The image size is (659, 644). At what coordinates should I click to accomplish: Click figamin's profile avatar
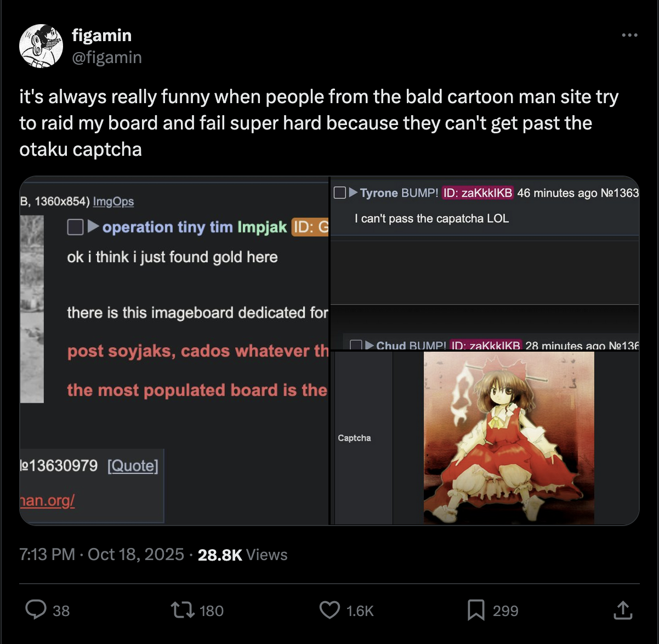pyautogui.click(x=41, y=46)
